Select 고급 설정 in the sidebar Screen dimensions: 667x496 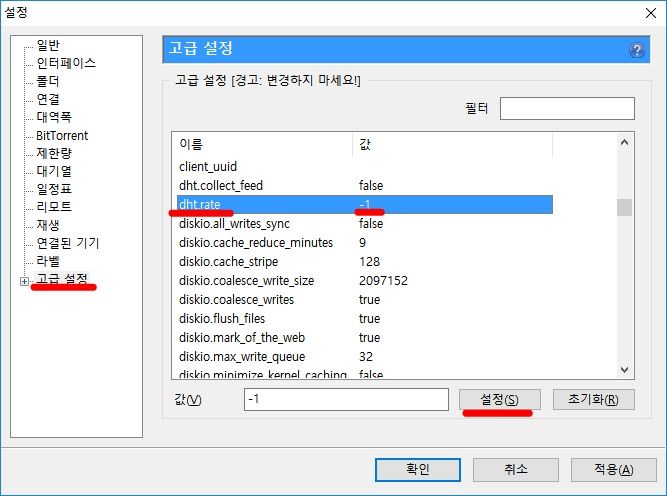click(x=62, y=279)
